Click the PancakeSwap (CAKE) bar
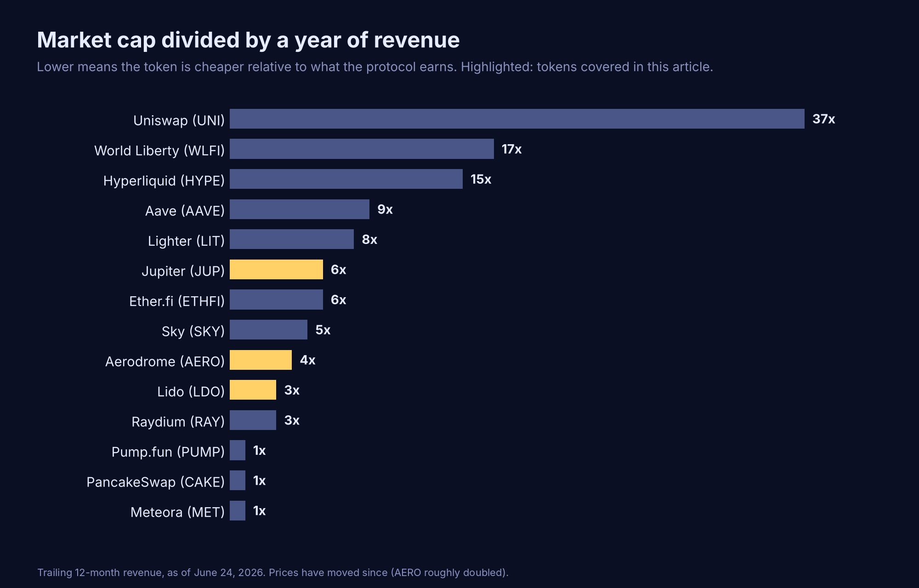This screenshot has height=588, width=919. pyautogui.click(x=238, y=481)
